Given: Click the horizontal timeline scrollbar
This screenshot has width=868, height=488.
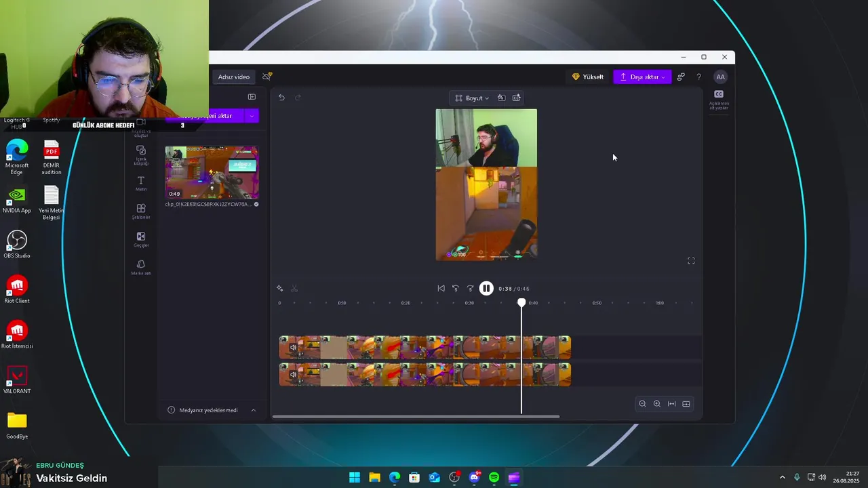Looking at the screenshot, I should [416, 417].
